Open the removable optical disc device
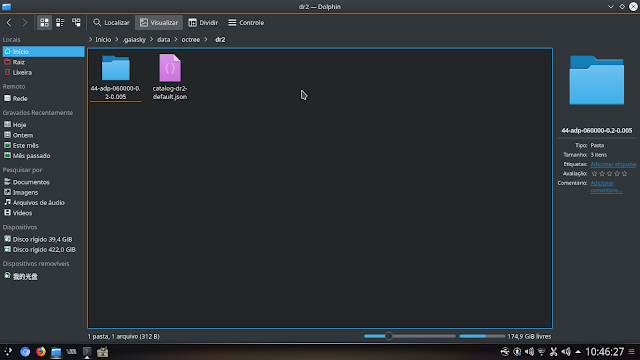 point(43,276)
